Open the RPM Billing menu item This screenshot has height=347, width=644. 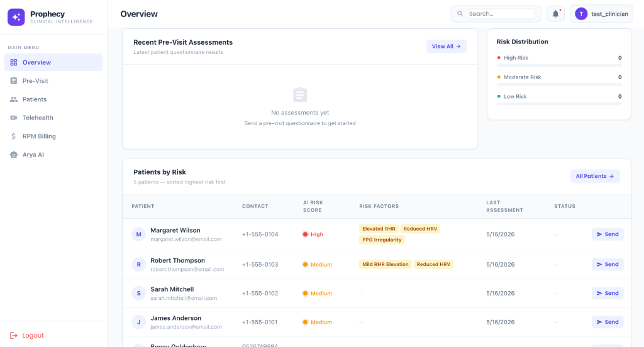coord(53,136)
